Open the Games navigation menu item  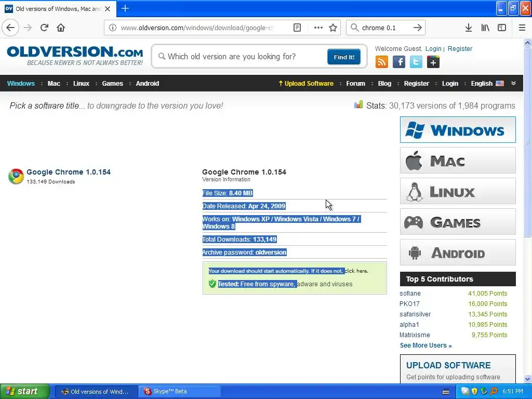point(113,84)
